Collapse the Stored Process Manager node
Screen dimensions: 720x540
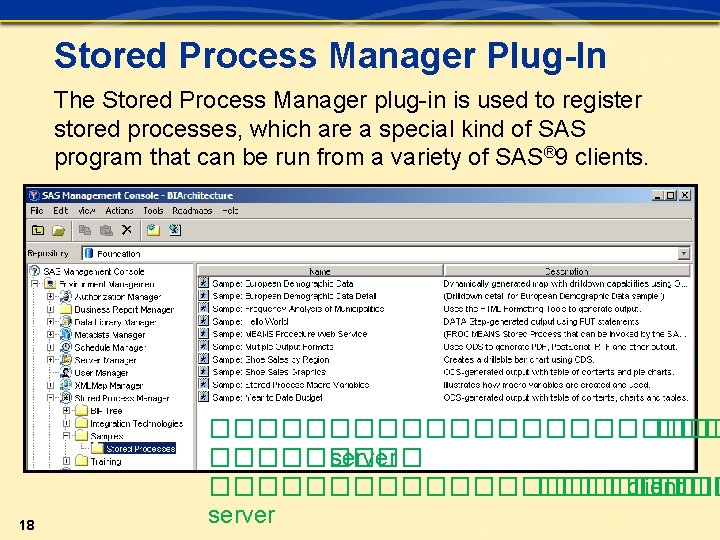click(x=51, y=398)
